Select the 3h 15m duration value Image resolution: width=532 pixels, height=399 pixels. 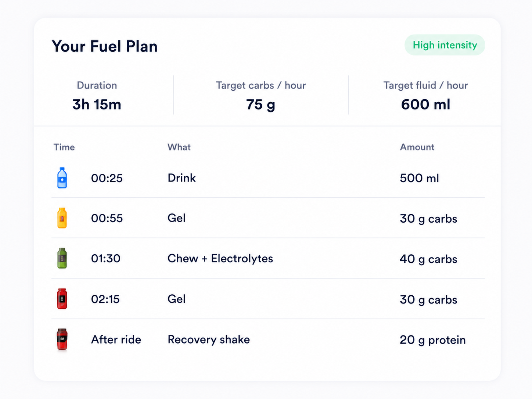pyautogui.click(x=97, y=105)
